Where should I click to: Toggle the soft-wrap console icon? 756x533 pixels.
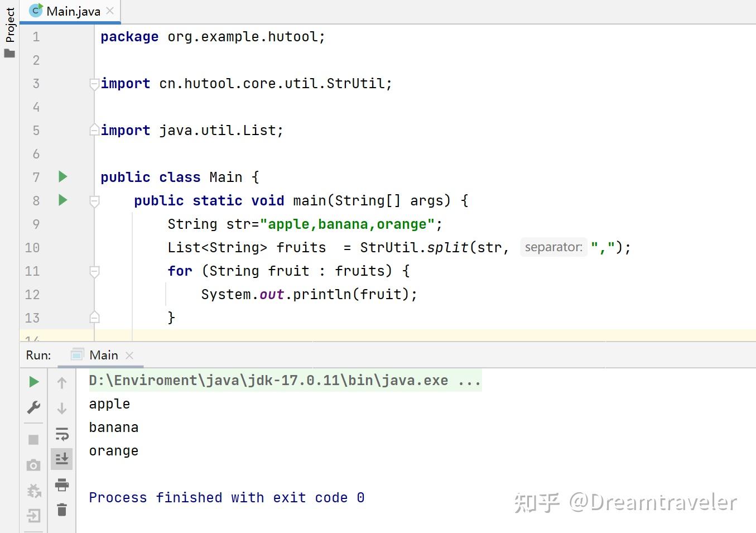(x=62, y=434)
